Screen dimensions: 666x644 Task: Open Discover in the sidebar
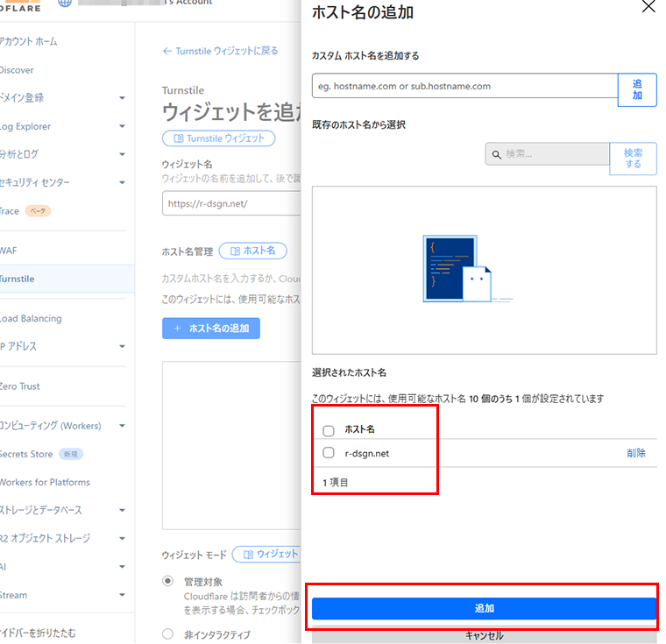click(17, 70)
